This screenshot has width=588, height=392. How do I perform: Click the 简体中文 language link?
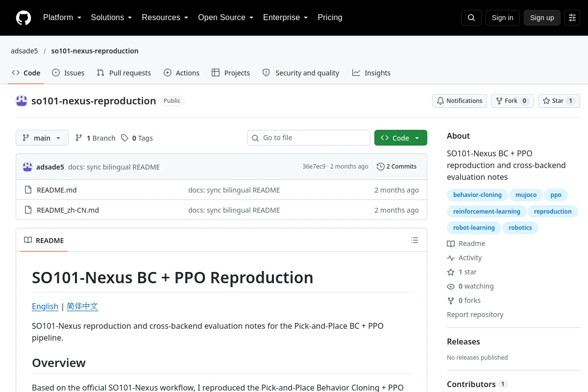[82, 306]
